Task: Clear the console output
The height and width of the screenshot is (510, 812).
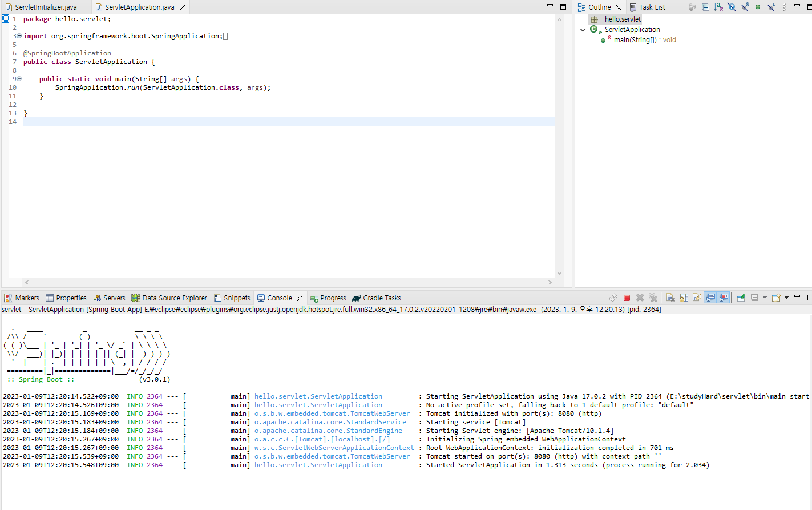Action: pos(670,298)
